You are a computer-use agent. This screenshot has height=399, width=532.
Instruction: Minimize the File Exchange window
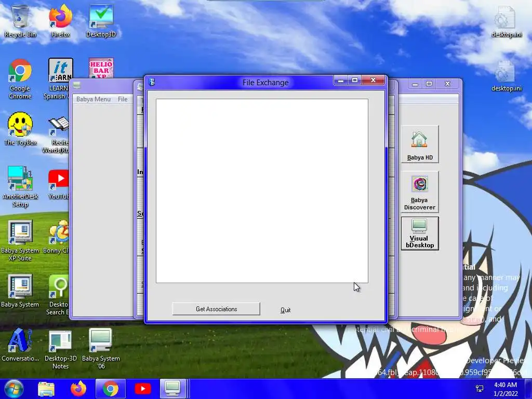point(341,81)
